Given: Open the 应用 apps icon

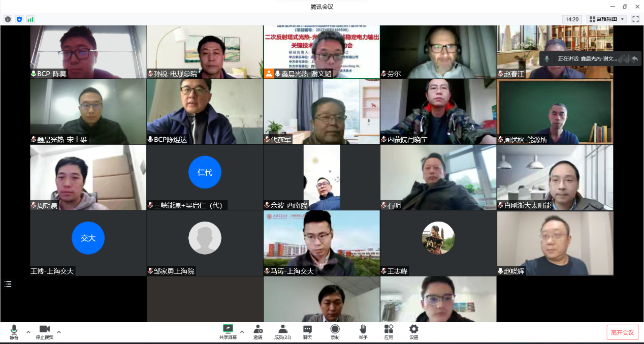Looking at the screenshot, I should pos(389,332).
